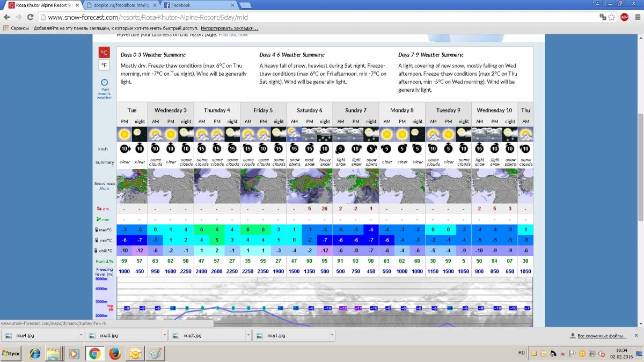Viewport: 644px width, 362px height.
Task: Click the Saturday 6 column header
Action: (x=310, y=110)
